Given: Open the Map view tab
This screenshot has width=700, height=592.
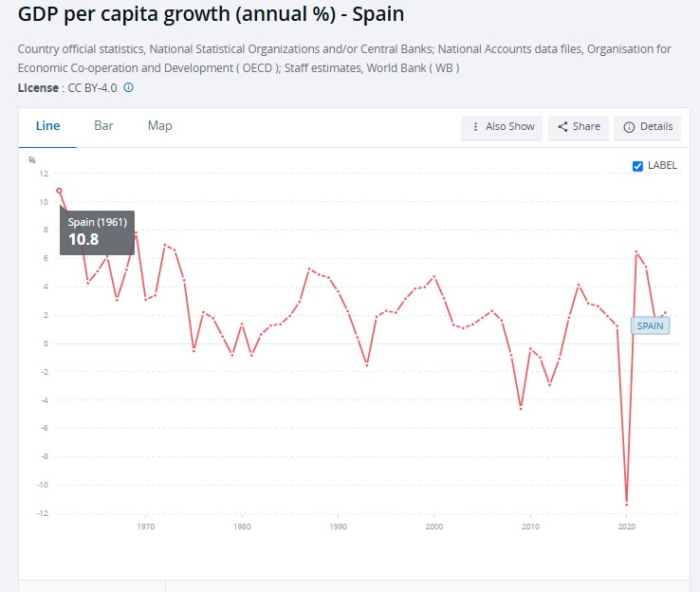Looking at the screenshot, I should click(159, 126).
